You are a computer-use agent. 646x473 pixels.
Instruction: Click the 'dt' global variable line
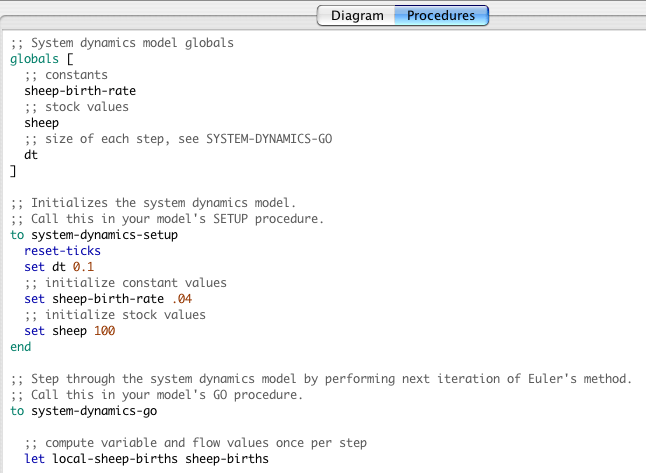click(31, 155)
